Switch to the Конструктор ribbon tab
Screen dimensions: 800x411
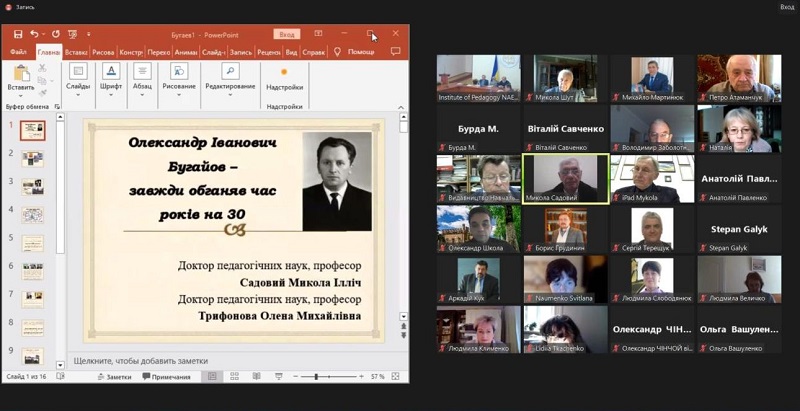pos(131,52)
